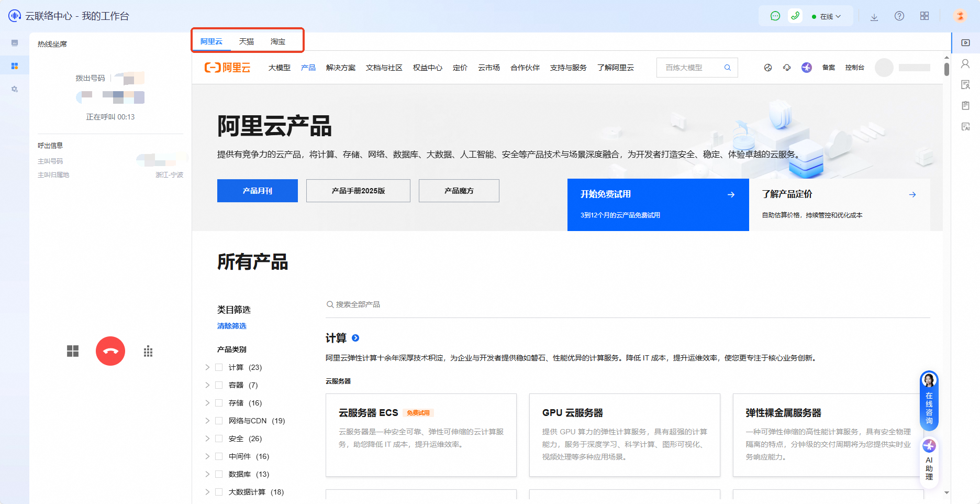Tick the 存储 (16) checkbox
Viewport: 980px width, 504px height.
coord(219,403)
